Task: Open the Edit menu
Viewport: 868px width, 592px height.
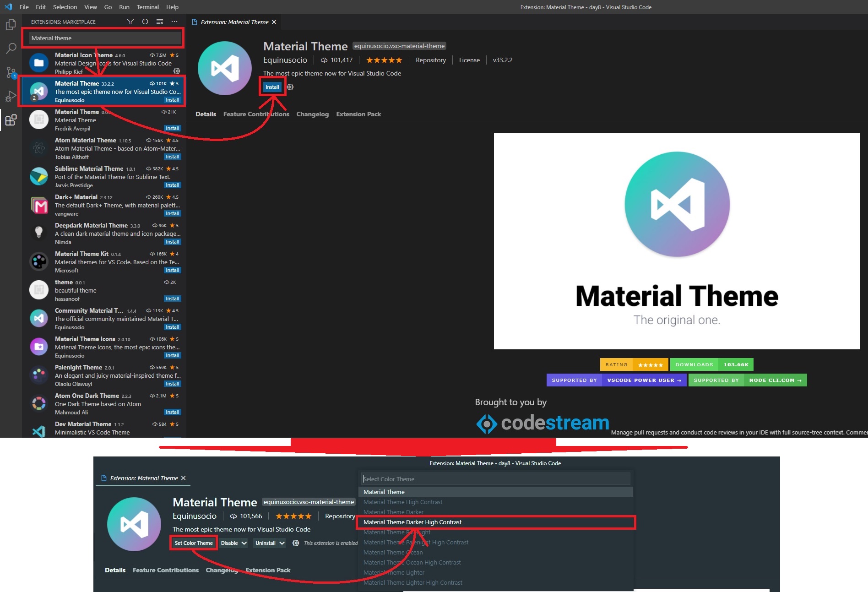Action: pyautogui.click(x=41, y=7)
